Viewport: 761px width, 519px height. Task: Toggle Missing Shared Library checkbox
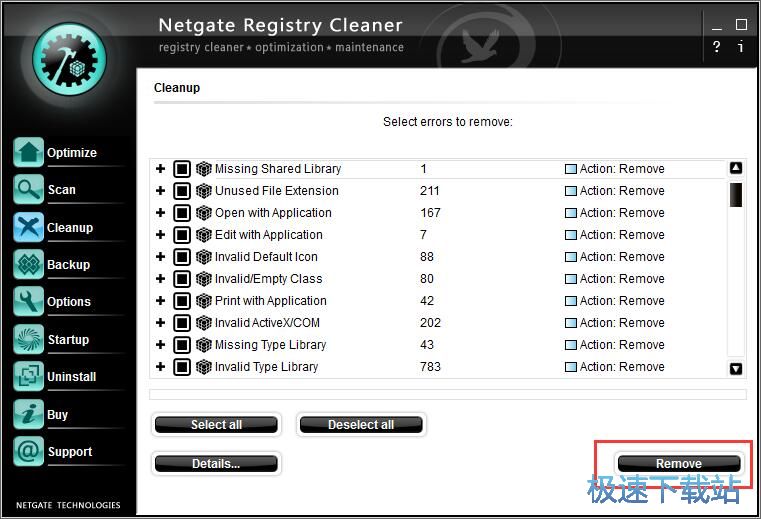click(x=182, y=169)
